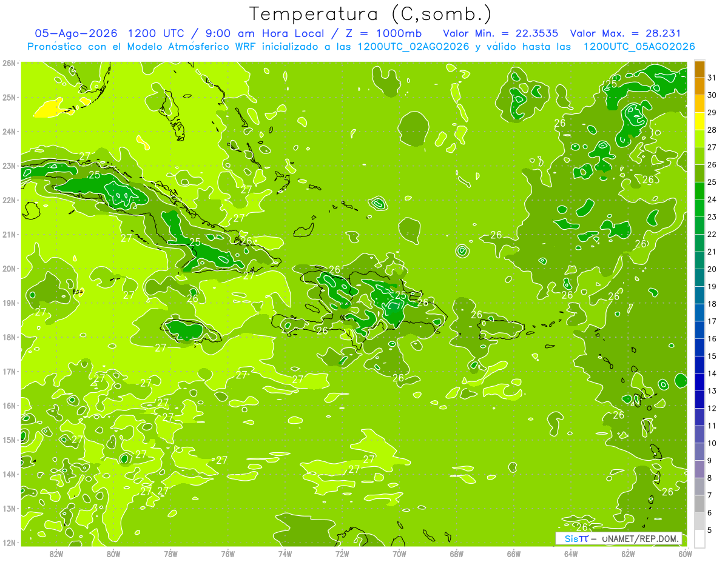
Task: Click the '26N' latitude axis label
Action: [x=9, y=63]
